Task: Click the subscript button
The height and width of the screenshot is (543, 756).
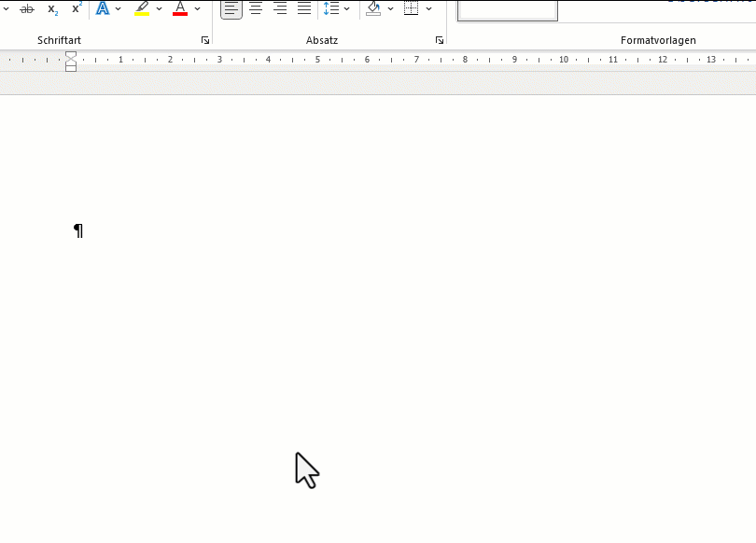Action: click(53, 8)
